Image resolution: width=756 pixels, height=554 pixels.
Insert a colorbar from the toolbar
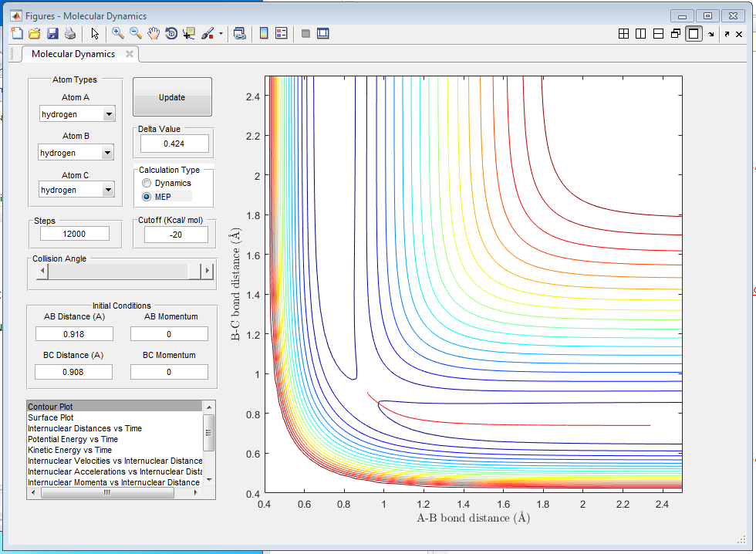click(264, 33)
